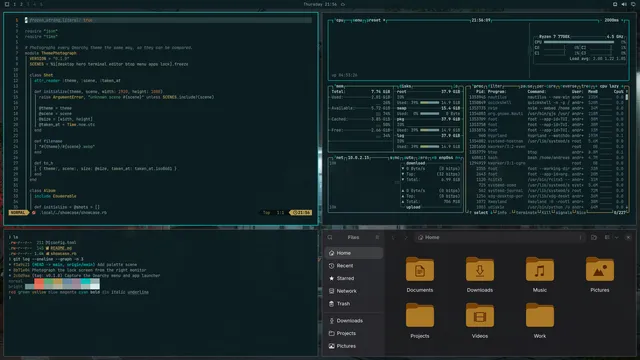Click info in btop bottom bar
This screenshot has height=360, width=640.
click(502, 213)
